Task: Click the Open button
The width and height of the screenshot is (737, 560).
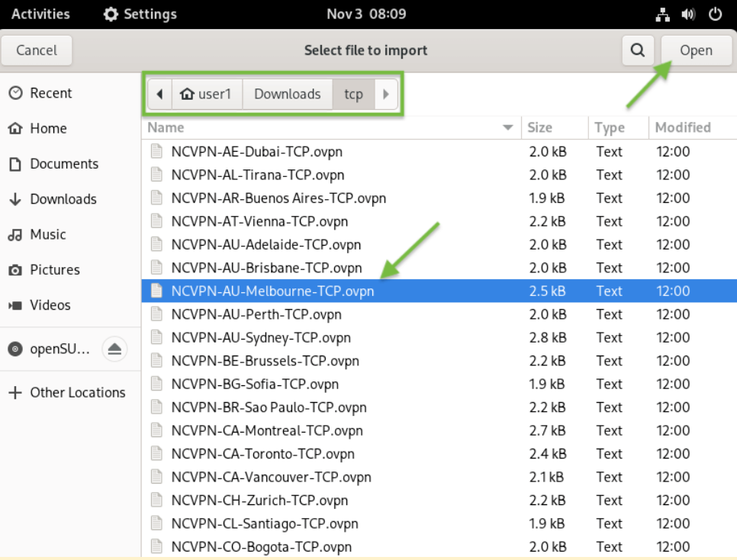Action: click(x=696, y=50)
